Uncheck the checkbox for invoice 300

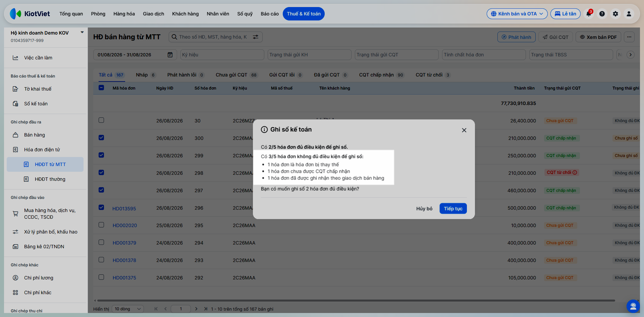101,138
